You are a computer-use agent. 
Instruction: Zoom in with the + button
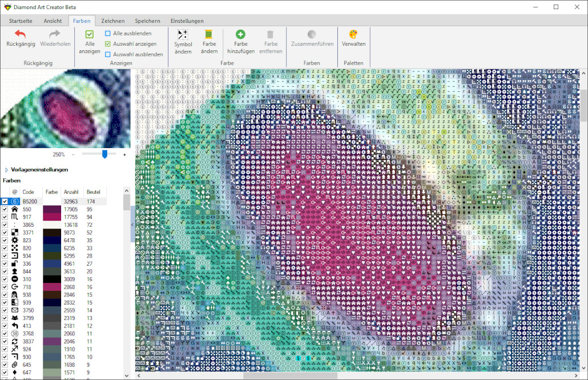(124, 154)
